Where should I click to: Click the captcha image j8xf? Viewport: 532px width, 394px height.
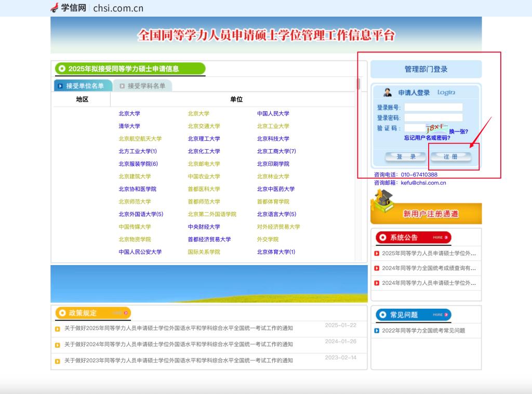[x=436, y=127]
